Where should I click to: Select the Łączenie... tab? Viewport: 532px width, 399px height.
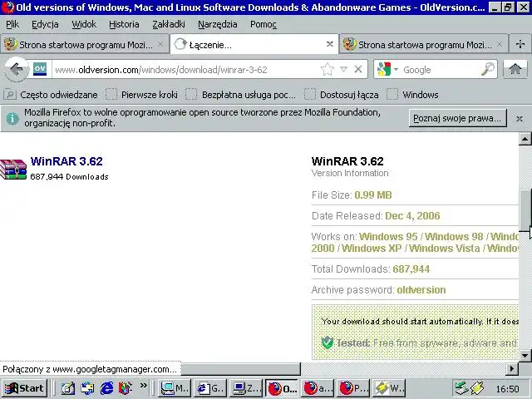pyautogui.click(x=254, y=44)
